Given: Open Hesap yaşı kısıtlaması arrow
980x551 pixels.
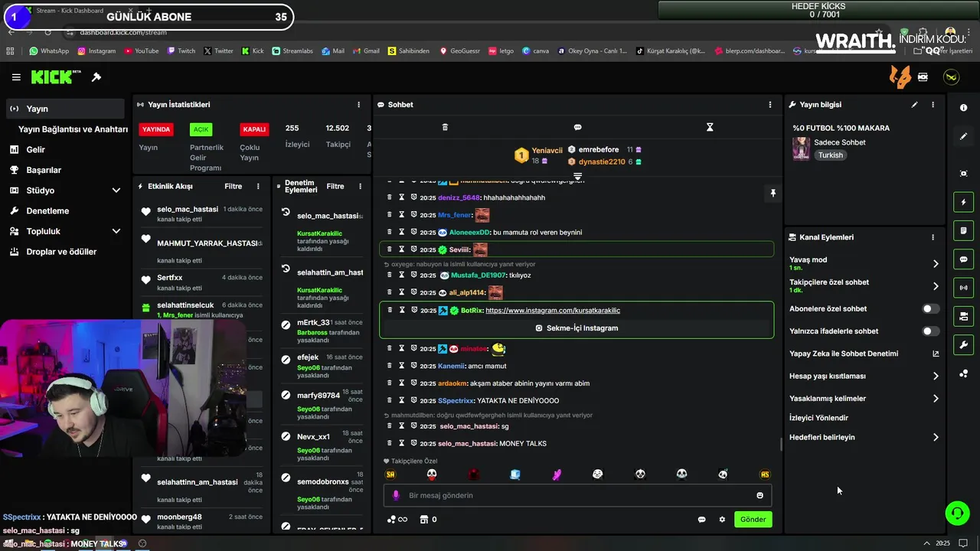Looking at the screenshot, I should point(936,377).
